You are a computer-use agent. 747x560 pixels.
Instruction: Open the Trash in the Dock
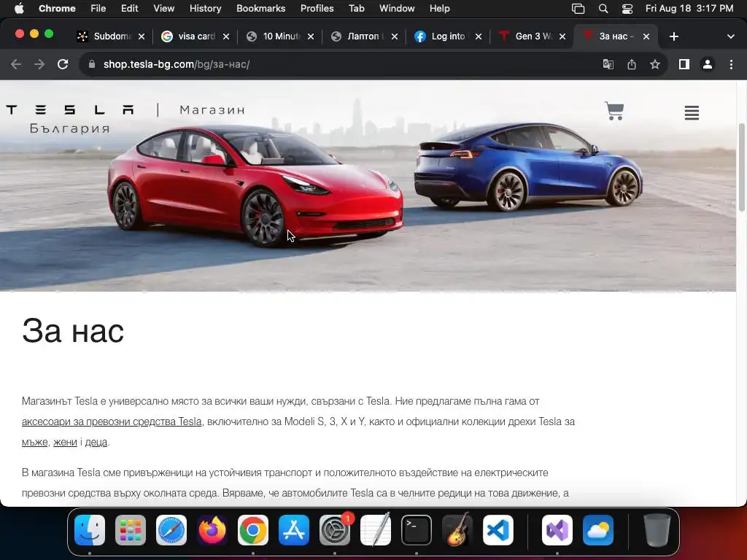point(657,530)
